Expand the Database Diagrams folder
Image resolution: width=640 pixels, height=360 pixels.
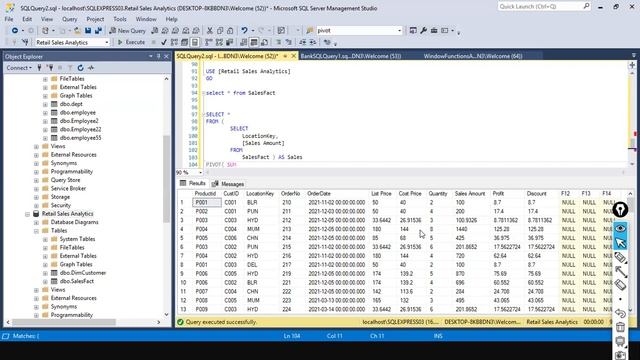pyautogui.click(x=36, y=222)
